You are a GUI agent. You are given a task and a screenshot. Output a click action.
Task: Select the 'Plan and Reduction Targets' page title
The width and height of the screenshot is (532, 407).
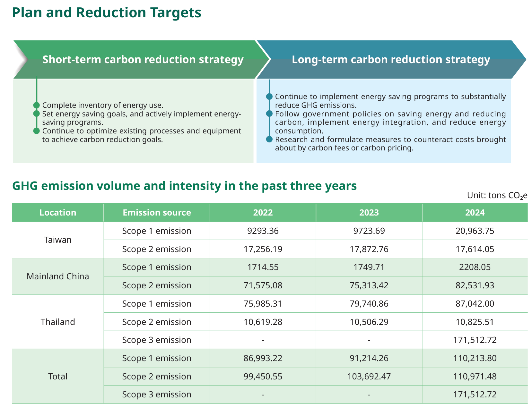[x=107, y=13]
